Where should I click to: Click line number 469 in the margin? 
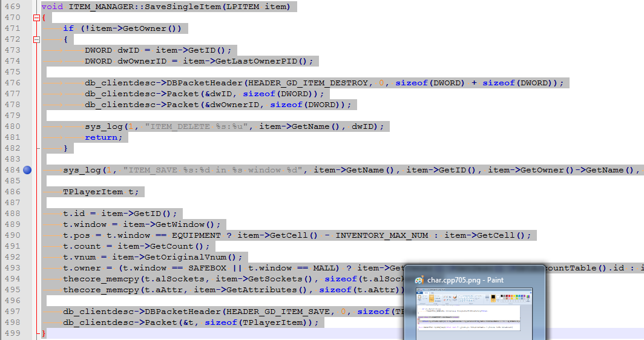pos(12,7)
